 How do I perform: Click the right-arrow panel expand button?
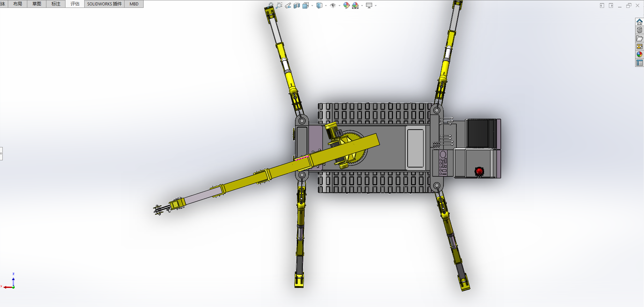click(611, 5)
